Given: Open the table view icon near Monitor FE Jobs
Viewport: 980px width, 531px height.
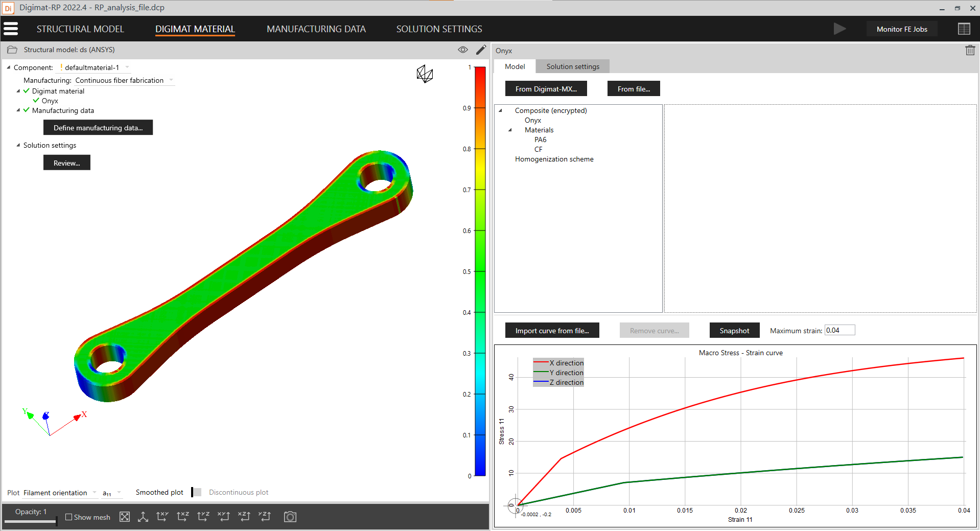Looking at the screenshot, I should tap(964, 29).
